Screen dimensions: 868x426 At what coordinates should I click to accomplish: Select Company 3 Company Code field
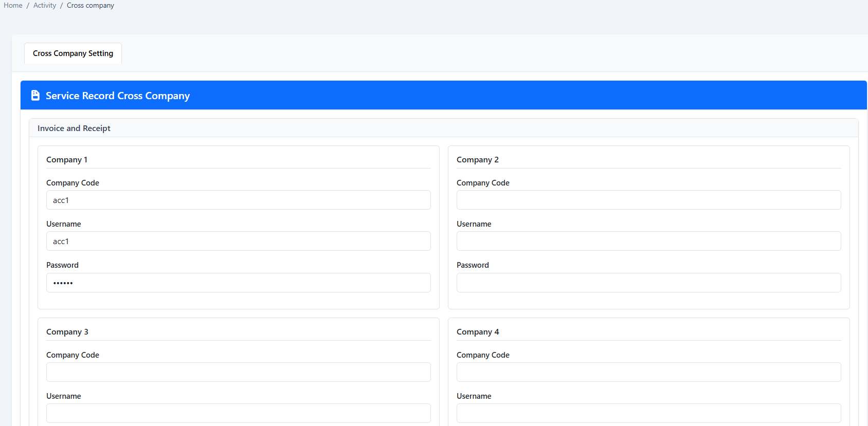coord(239,372)
